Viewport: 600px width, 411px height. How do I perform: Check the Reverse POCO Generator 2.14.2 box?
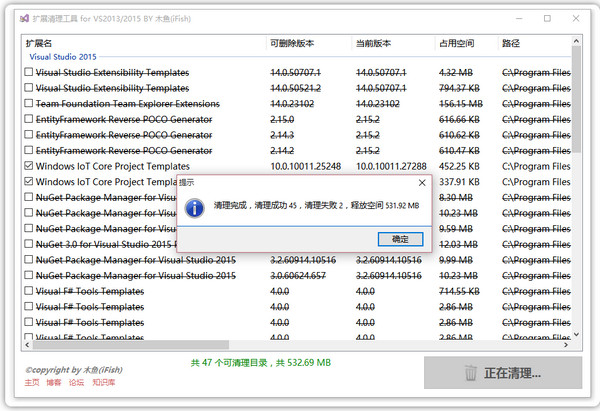click(x=29, y=150)
